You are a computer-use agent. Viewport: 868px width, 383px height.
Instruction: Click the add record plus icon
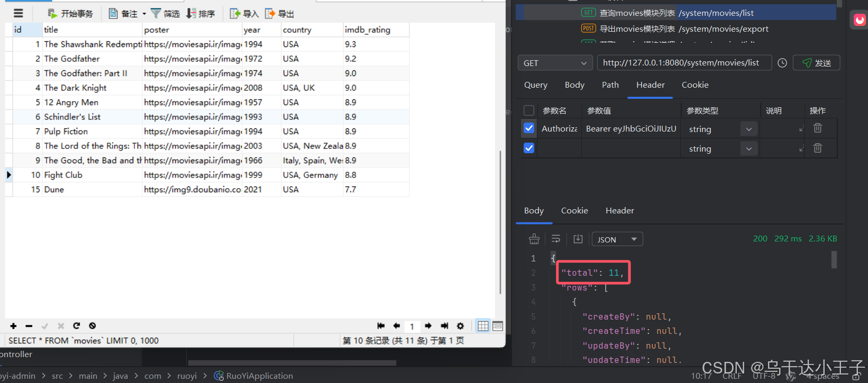coord(13,326)
